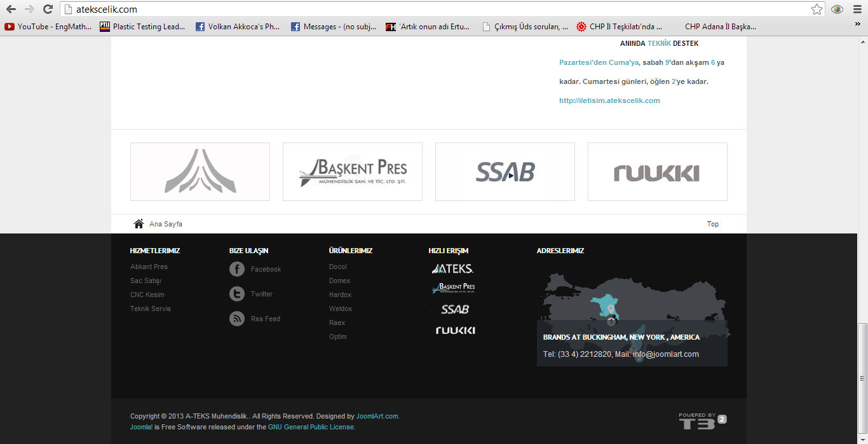Open the 'Artık onun adı Ertu' bookmark
Screen dimensions: 868x444
[428, 27]
